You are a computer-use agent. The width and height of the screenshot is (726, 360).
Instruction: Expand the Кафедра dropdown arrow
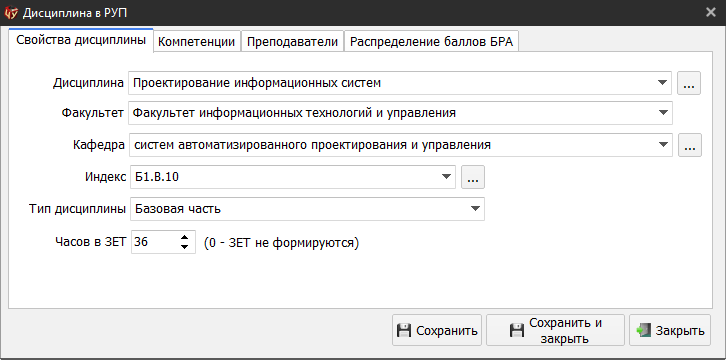tap(663, 145)
